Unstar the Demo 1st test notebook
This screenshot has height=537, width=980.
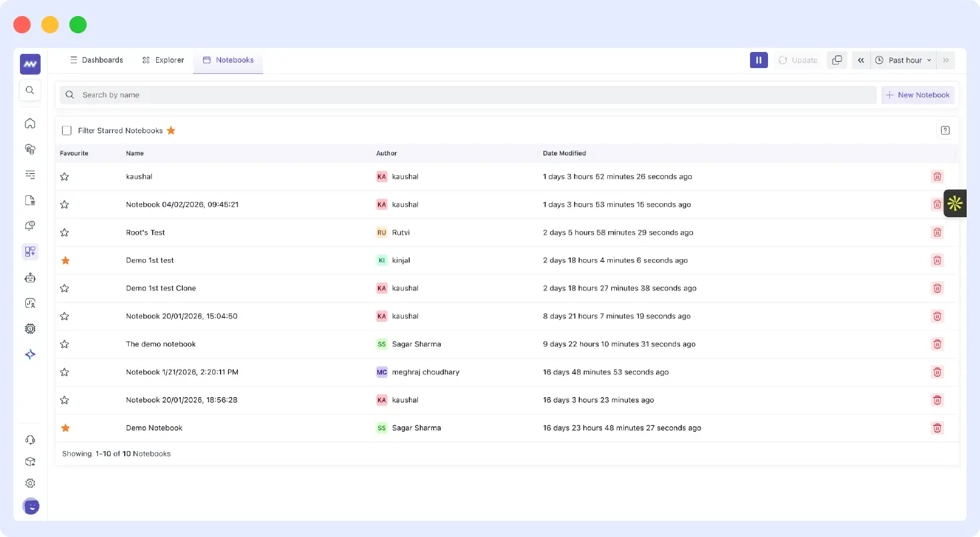point(65,261)
